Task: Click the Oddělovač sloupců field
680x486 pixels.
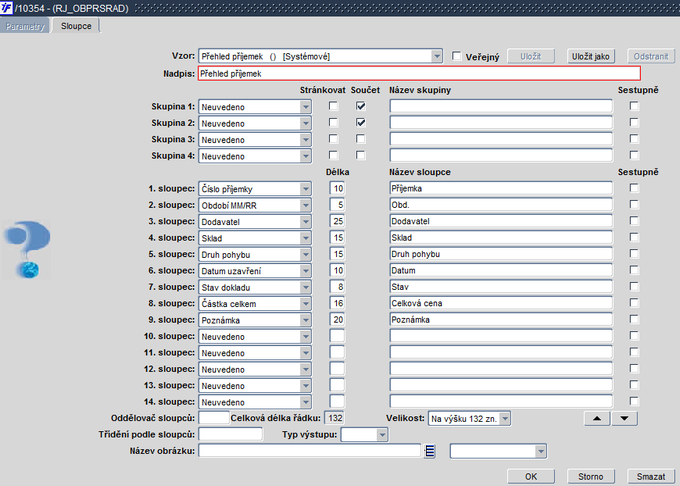Action: click(x=214, y=418)
